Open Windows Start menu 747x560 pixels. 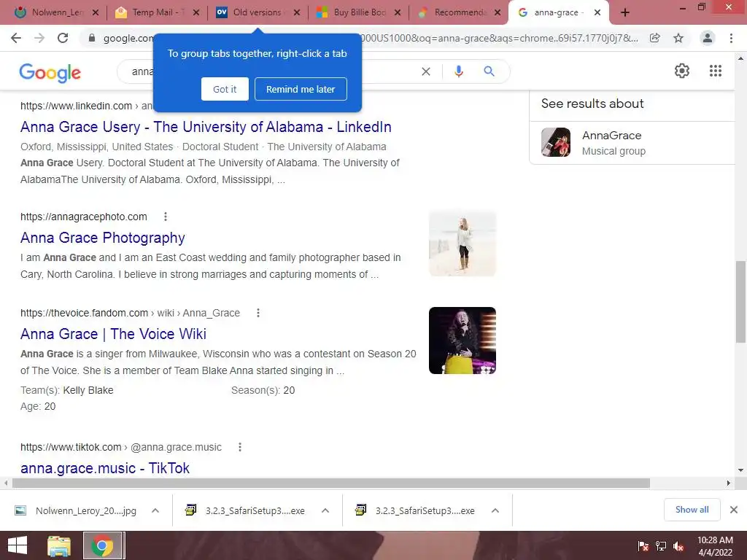(18, 545)
